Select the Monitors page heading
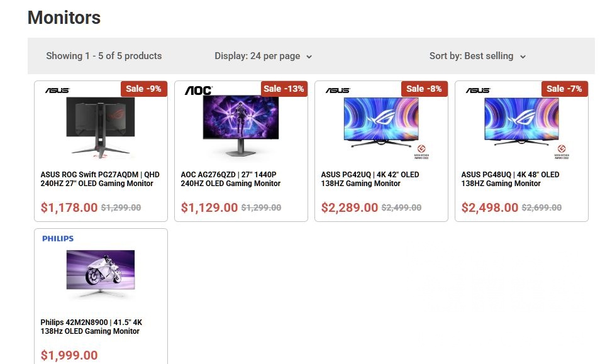The width and height of the screenshot is (605, 364). tap(64, 18)
